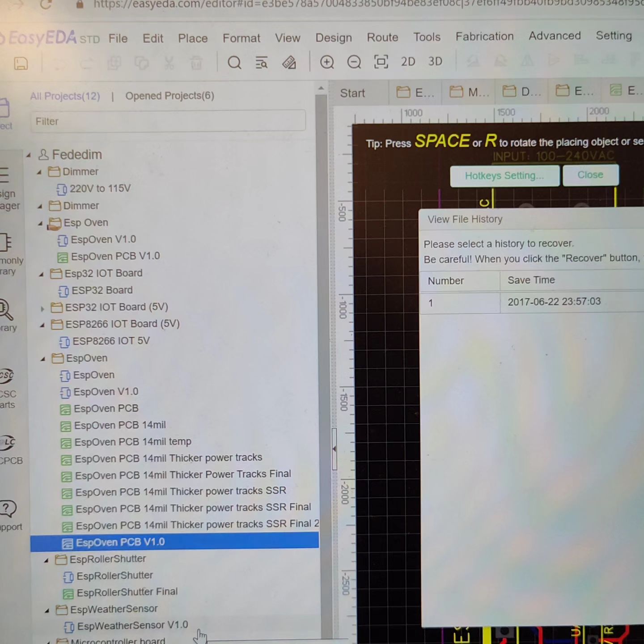
Task: Open the EspRollerShutter schematic file
Action: click(x=108, y=576)
